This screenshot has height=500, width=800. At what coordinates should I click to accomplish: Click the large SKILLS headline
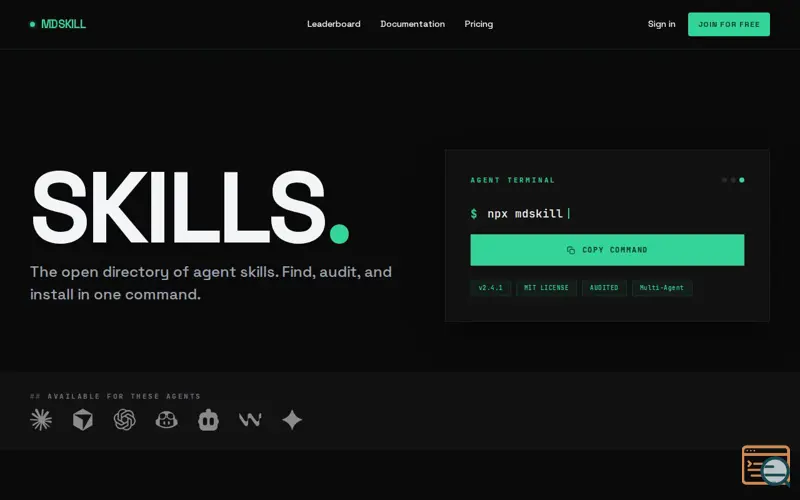coord(190,207)
